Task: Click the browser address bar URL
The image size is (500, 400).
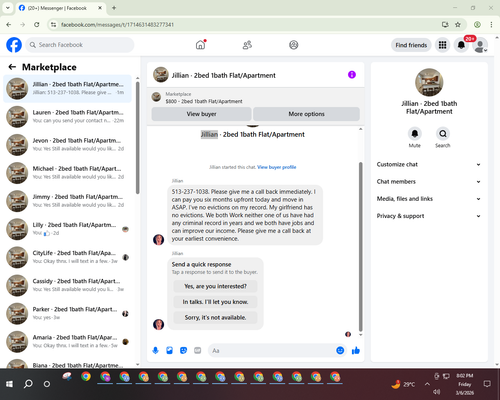Action: (117, 25)
